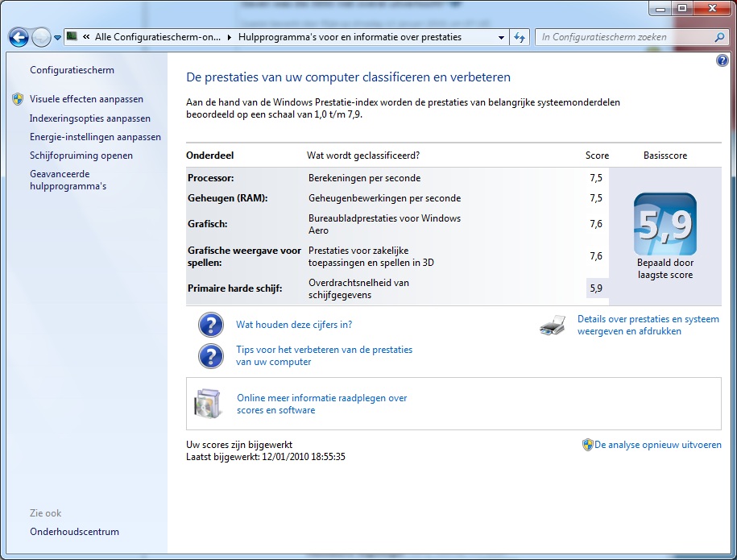Click the Control Panel icon in address bar
The image size is (737, 560).
72,36
